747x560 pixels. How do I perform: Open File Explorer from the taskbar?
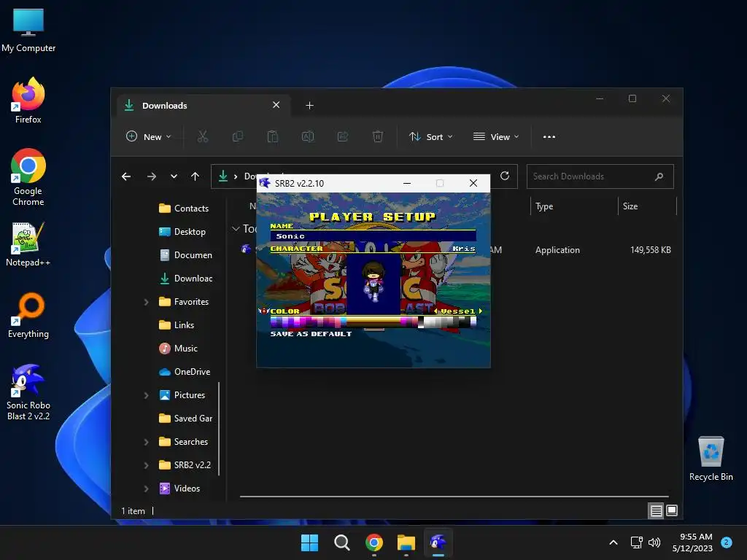tap(406, 542)
